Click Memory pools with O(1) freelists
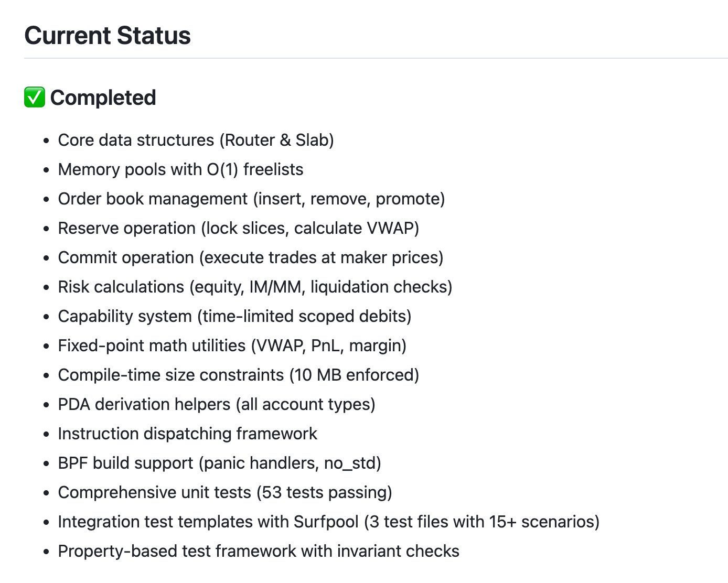The image size is (728, 583). click(180, 169)
